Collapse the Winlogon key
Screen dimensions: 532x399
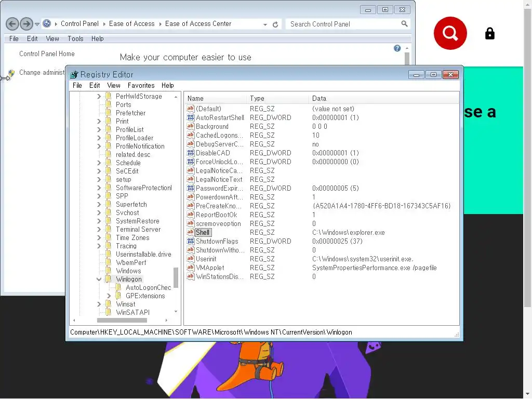[x=99, y=279]
